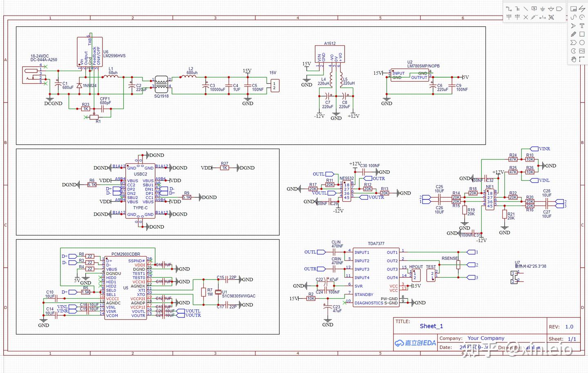Screen dimensions: 588x373
Task: Place a VCC power flag
Action: pos(509,17)
